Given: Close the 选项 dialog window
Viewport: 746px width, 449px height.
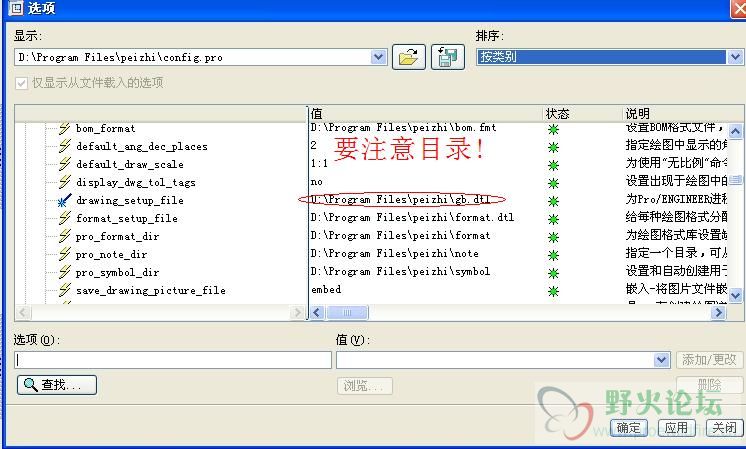Looking at the screenshot, I should click(738, 9).
